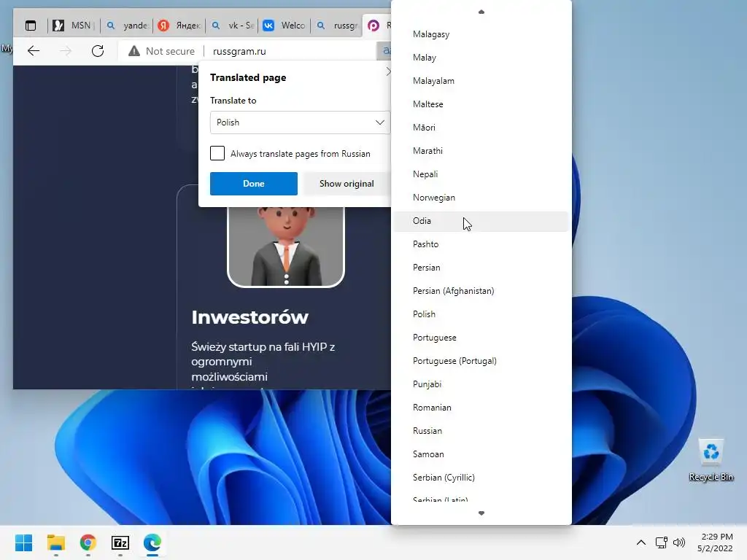
Task: Click the Inwestorów heading
Action: (x=249, y=317)
